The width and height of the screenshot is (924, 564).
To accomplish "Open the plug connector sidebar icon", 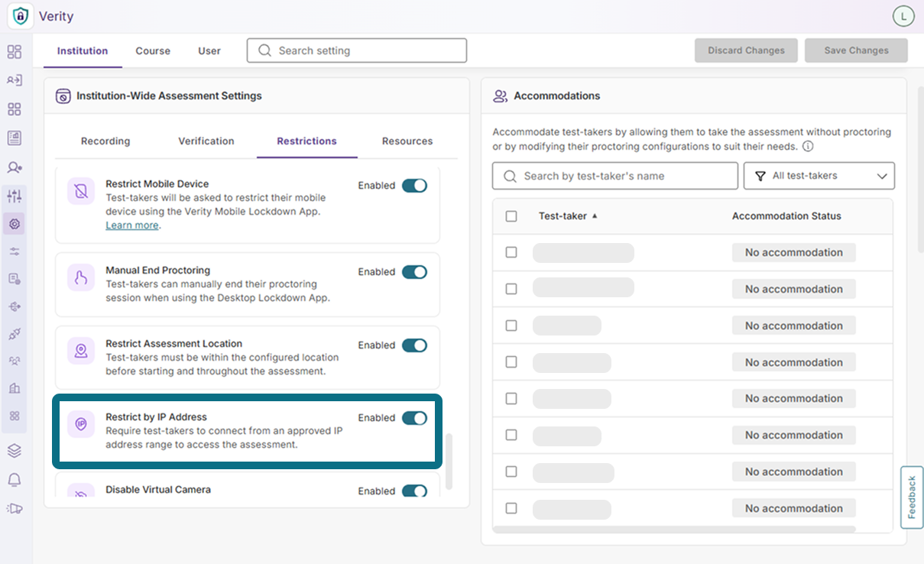I will pyautogui.click(x=15, y=334).
